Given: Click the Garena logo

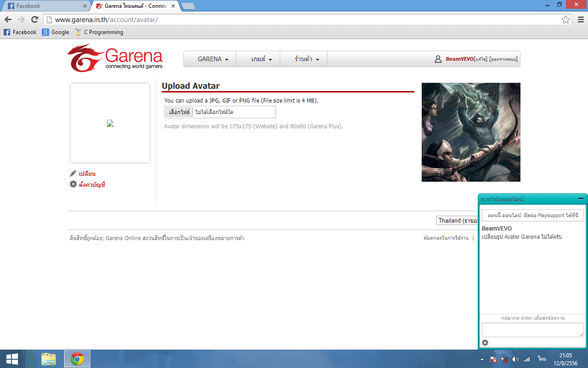Looking at the screenshot, I should pos(115,58).
